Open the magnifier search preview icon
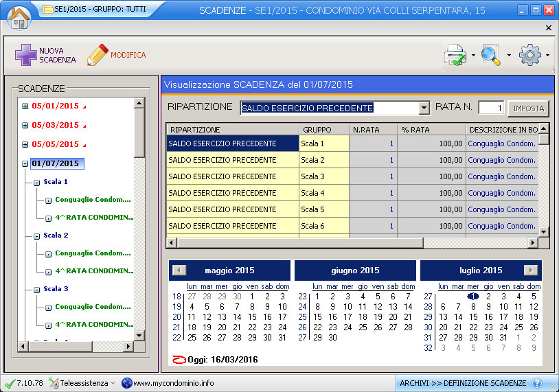 point(492,55)
